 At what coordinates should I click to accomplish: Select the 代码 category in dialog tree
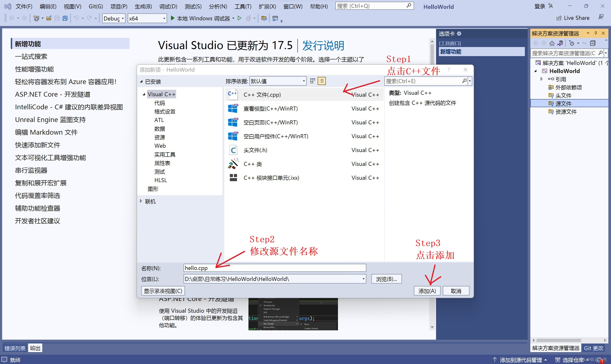[x=159, y=103]
